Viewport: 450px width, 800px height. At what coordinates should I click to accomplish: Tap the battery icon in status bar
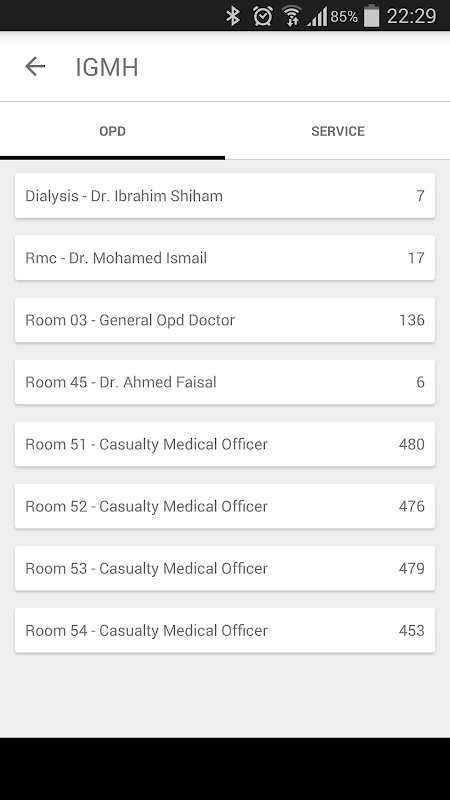(371, 15)
